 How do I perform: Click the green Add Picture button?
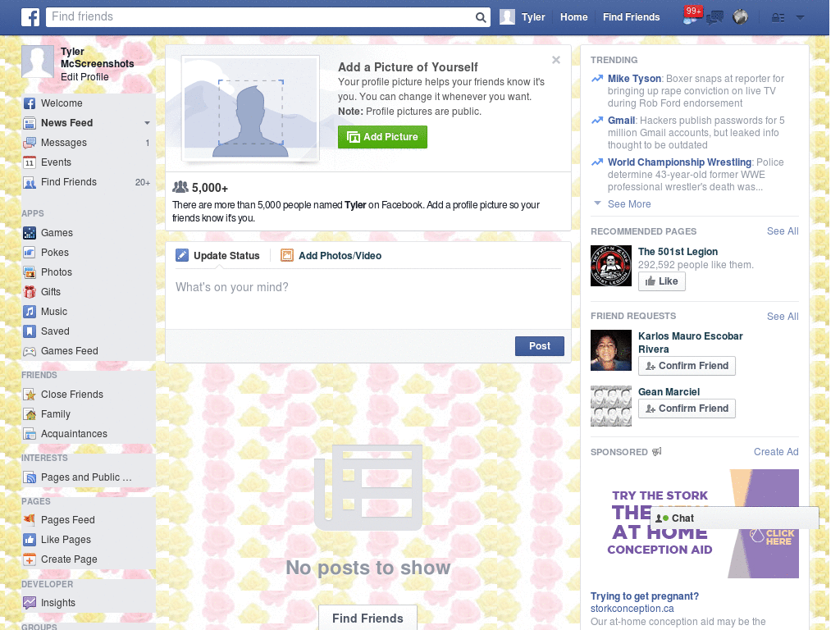382,137
